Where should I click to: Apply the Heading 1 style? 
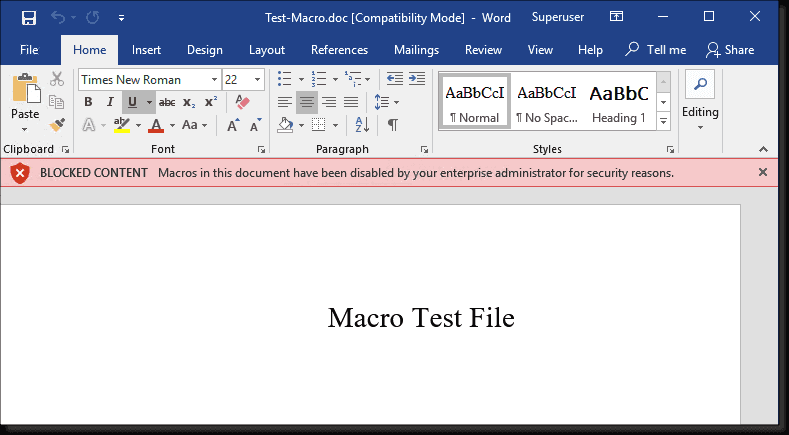coord(619,102)
